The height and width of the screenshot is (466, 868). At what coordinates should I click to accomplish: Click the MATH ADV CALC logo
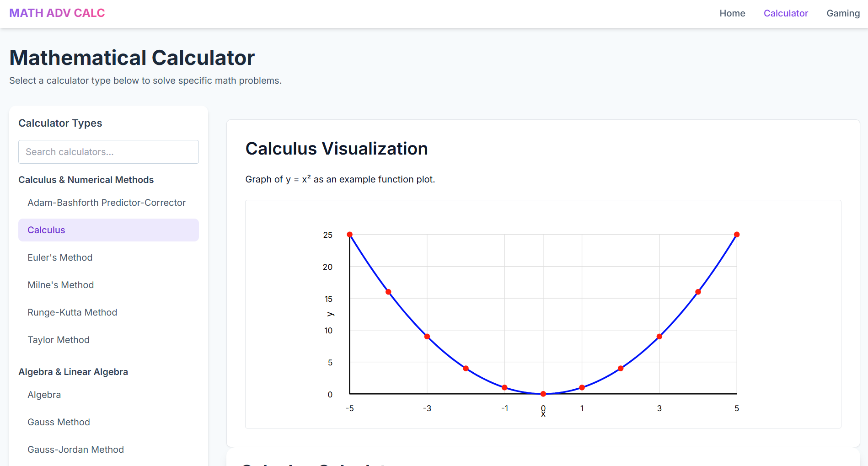[57, 13]
